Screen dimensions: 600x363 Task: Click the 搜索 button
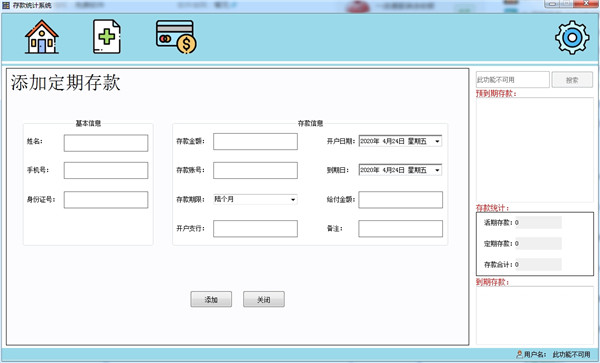(x=572, y=80)
